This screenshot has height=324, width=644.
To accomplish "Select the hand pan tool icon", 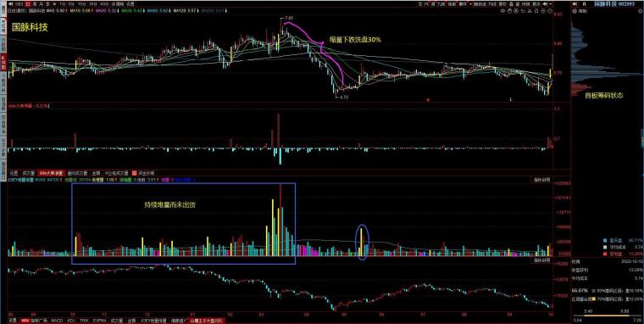I will pyautogui.click(x=510, y=11).
